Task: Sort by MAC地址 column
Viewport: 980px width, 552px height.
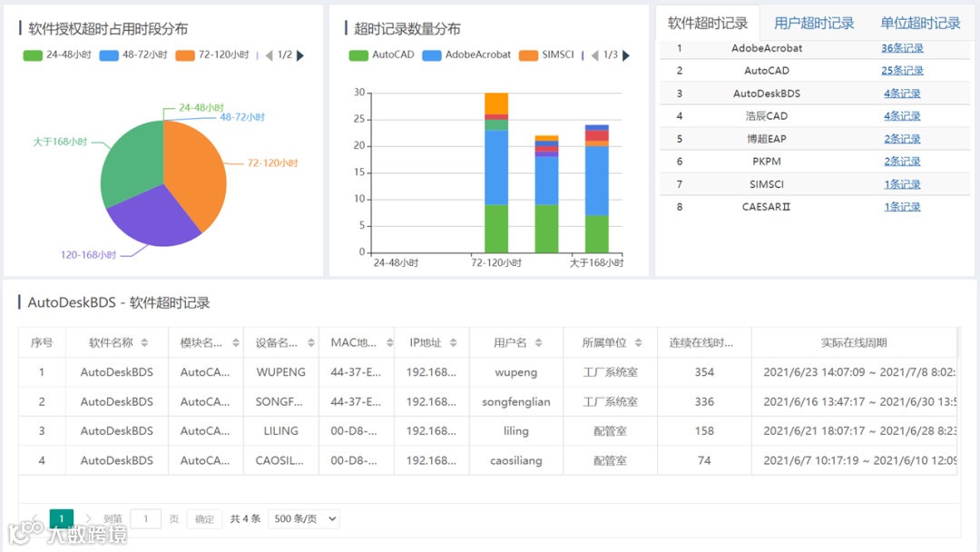Action: click(x=390, y=342)
